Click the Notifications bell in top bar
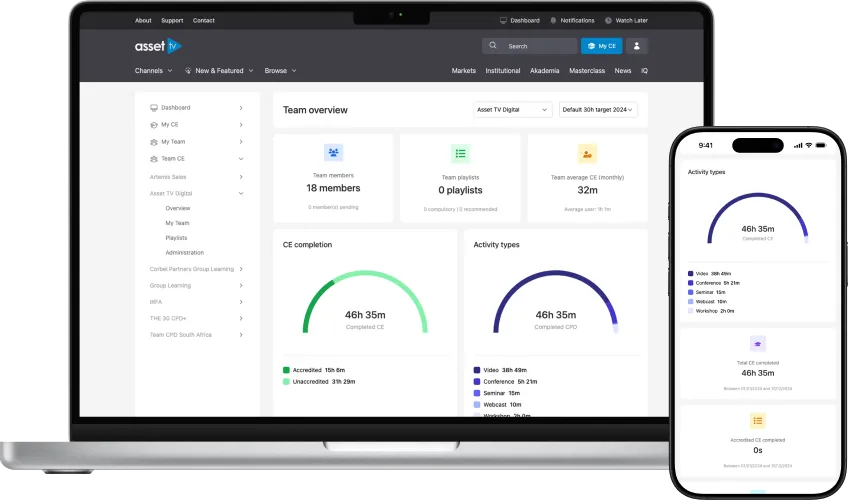The image size is (848, 500). 552,20
